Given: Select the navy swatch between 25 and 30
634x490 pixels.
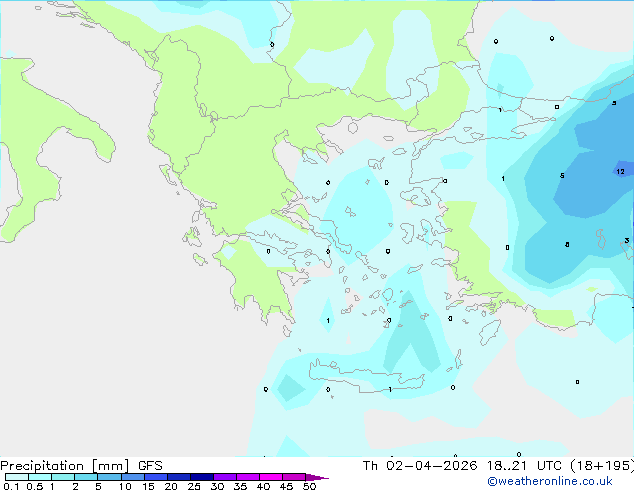Looking at the screenshot, I should (201, 477).
